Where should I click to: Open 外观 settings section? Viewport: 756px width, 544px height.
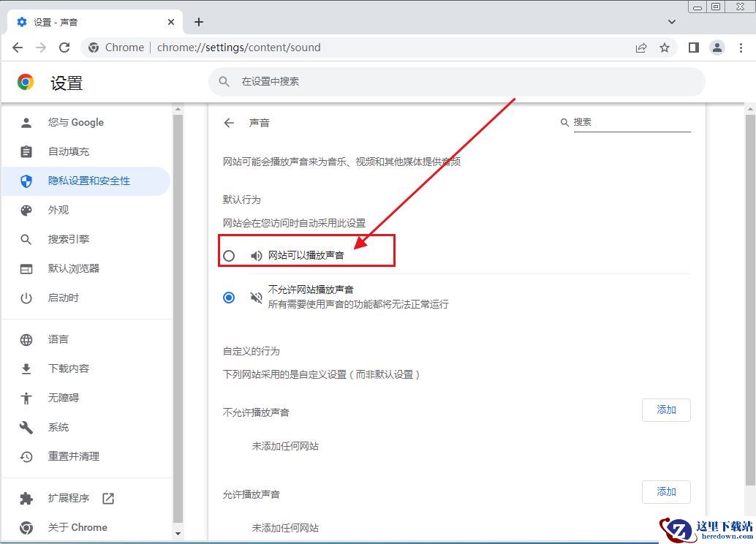point(58,210)
